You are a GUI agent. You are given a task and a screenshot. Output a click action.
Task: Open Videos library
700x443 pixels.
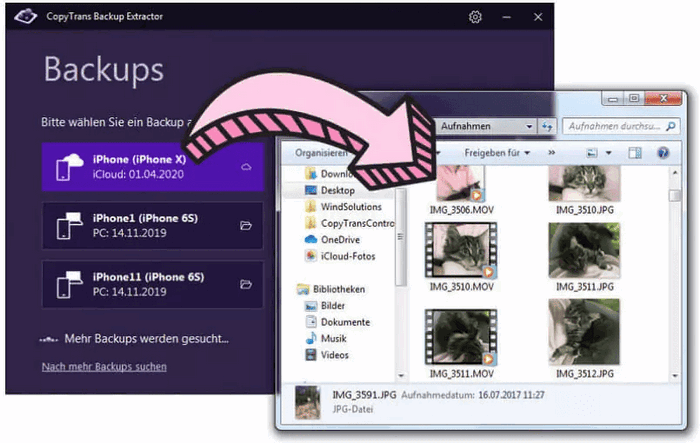pyautogui.click(x=326, y=355)
